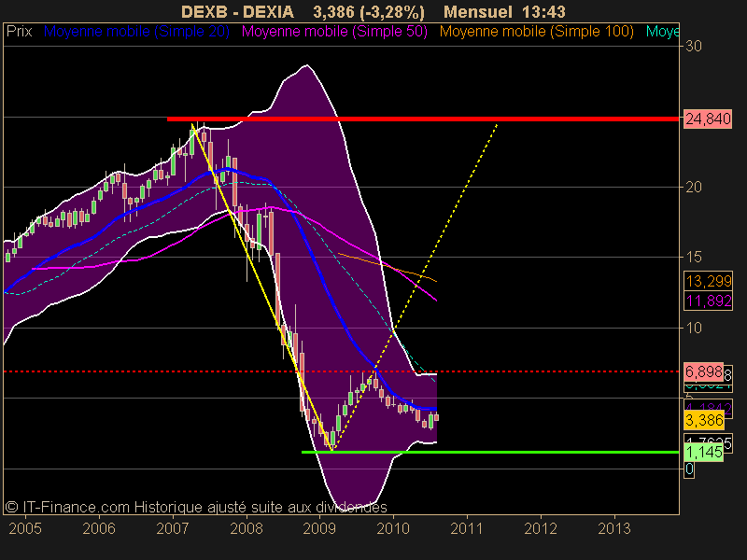Click the green 1,145 support price label
Image resolution: width=747 pixels, height=560 pixels.
point(704,452)
